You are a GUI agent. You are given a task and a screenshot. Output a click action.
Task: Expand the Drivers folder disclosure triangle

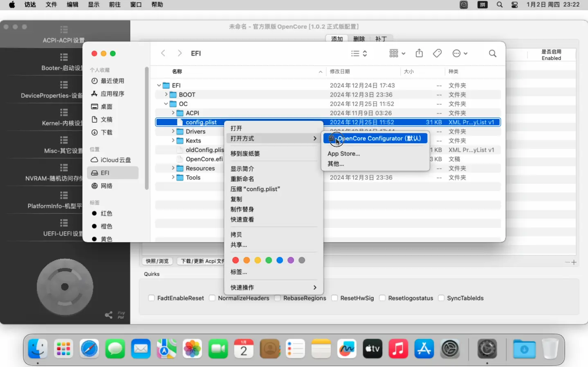(x=173, y=131)
